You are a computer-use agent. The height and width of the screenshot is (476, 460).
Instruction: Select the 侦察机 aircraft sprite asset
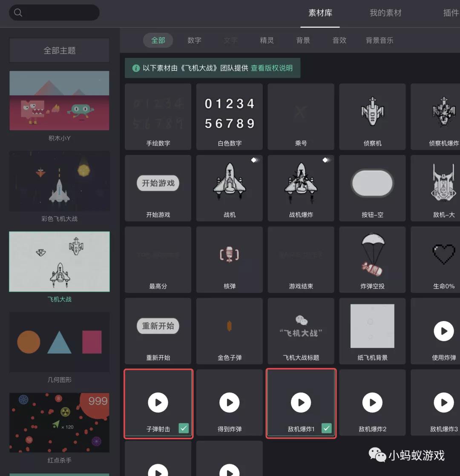tap(372, 112)
